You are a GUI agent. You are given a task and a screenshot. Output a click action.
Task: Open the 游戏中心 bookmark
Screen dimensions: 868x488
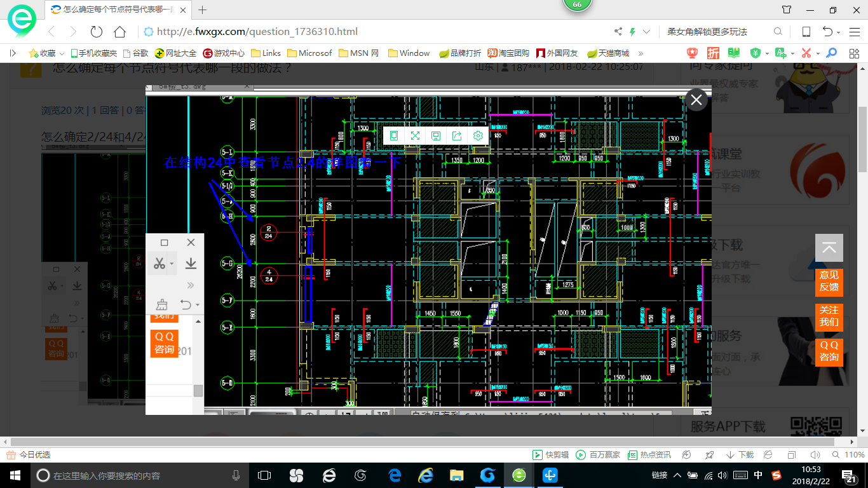point(224,53)
